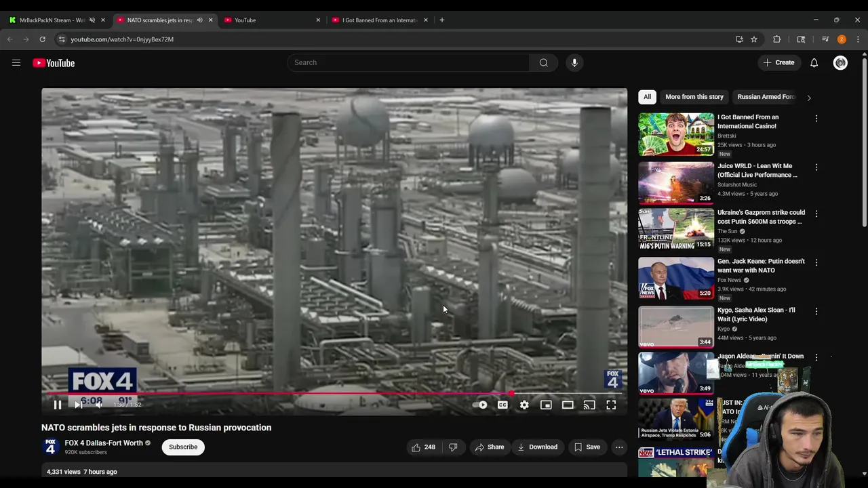868x488 pixels.
Task: Open I Got Banned casino thumbnail
Action: pos(676,134)
